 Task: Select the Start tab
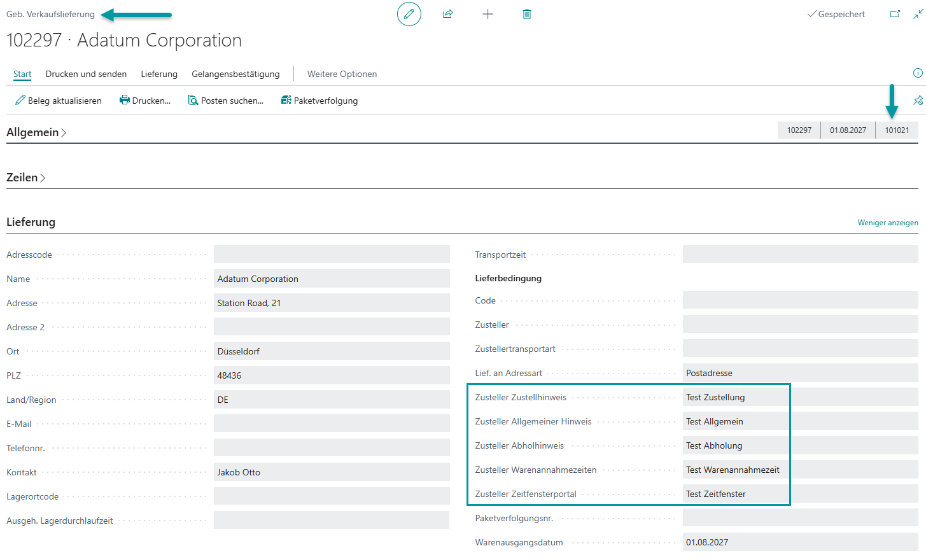click(22, 74)
